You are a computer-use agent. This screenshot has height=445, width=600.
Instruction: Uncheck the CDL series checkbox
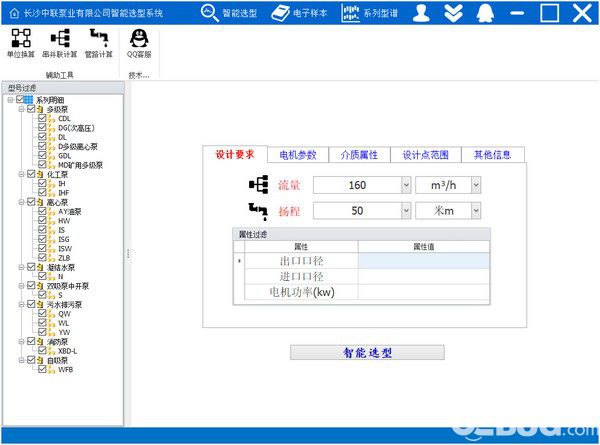click(x=42, y=118)
